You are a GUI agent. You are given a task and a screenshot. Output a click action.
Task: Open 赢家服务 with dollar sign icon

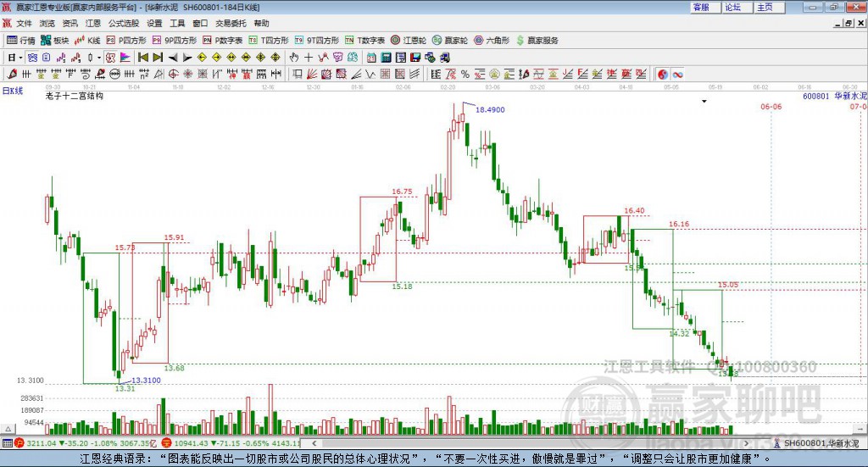tap(537, 41)
